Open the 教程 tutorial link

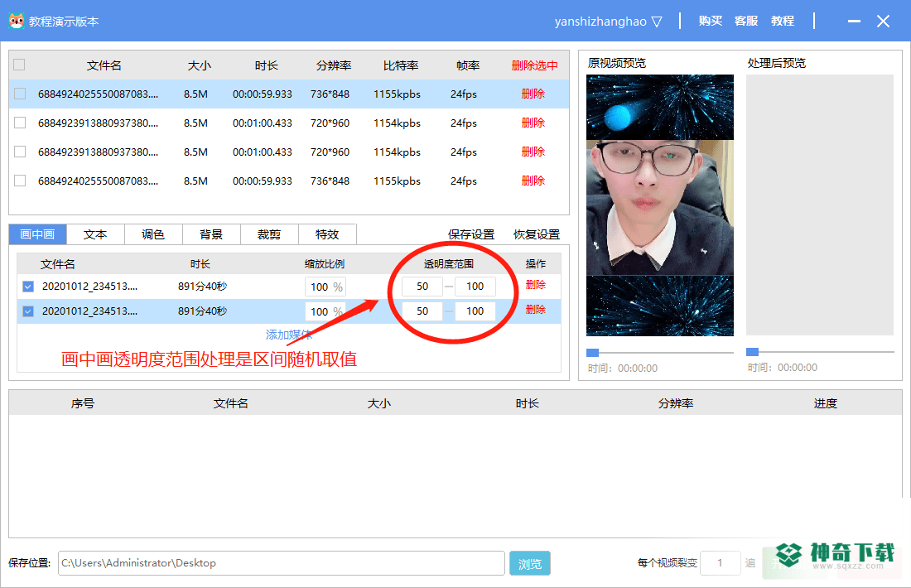782,21
